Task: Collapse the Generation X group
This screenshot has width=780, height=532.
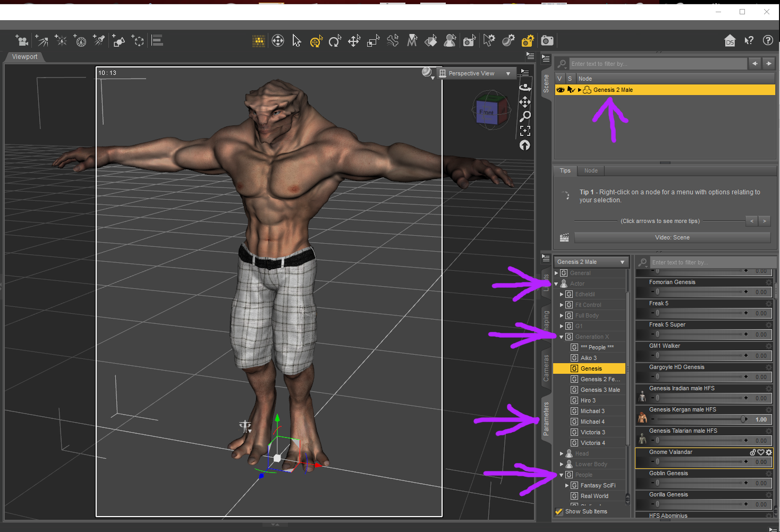Action: tap(562, 337)
